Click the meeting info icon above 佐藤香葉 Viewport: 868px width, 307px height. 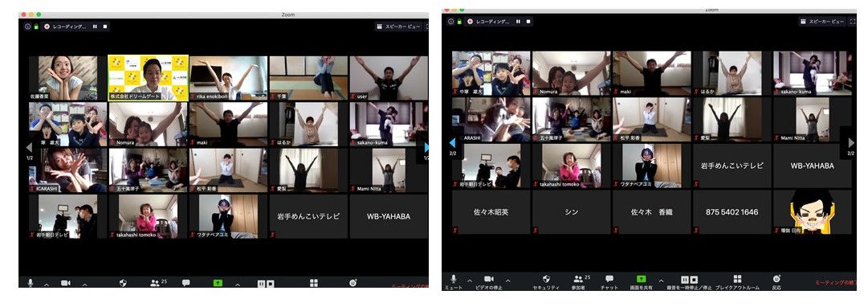27,26
